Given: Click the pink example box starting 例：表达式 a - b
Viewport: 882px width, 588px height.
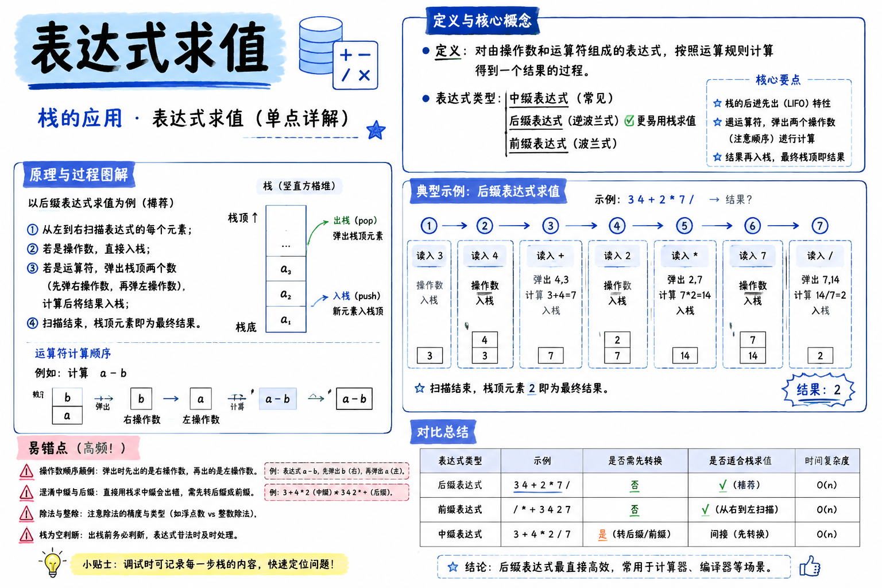Looking at the screenshot, I should (336, 471).
